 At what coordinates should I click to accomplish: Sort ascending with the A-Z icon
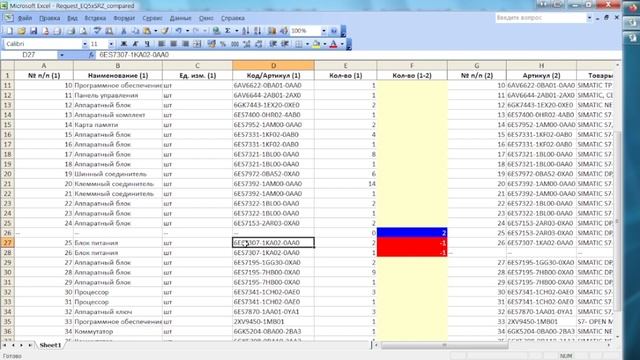[x=246, y=31]
